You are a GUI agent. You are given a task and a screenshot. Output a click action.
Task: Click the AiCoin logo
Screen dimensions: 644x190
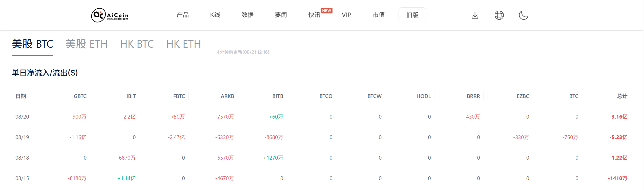(x=110, y=15)
